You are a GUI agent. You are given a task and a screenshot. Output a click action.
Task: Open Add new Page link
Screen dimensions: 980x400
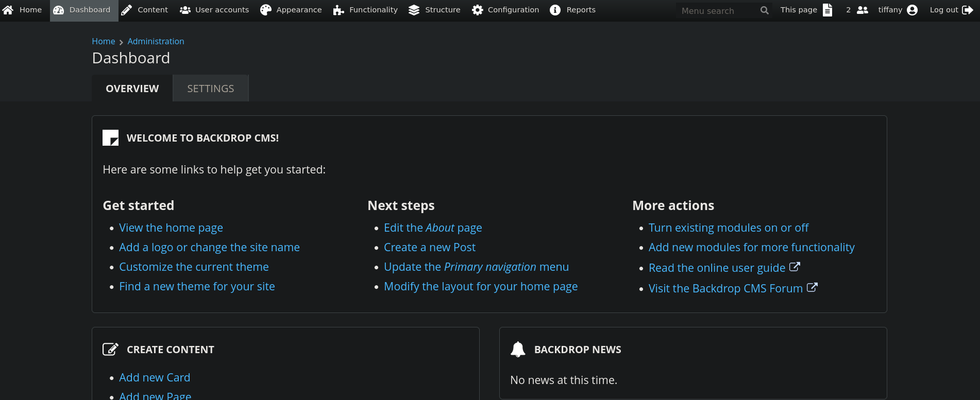(155, 395)
